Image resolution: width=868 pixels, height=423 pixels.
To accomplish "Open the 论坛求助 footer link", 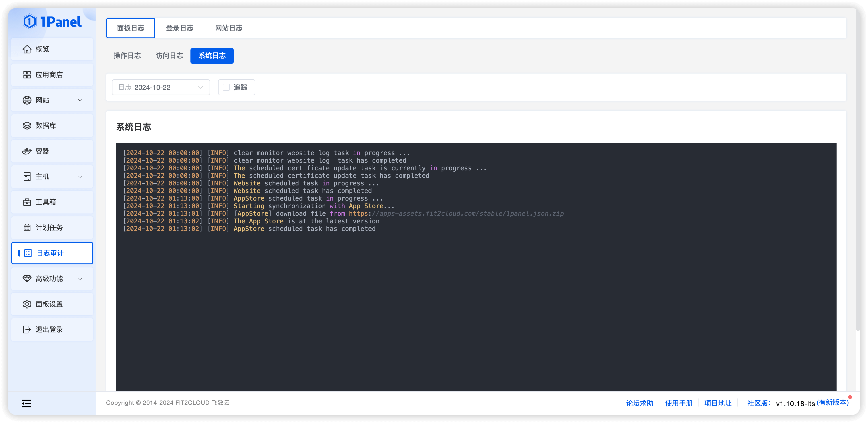I will pos(639,403).
